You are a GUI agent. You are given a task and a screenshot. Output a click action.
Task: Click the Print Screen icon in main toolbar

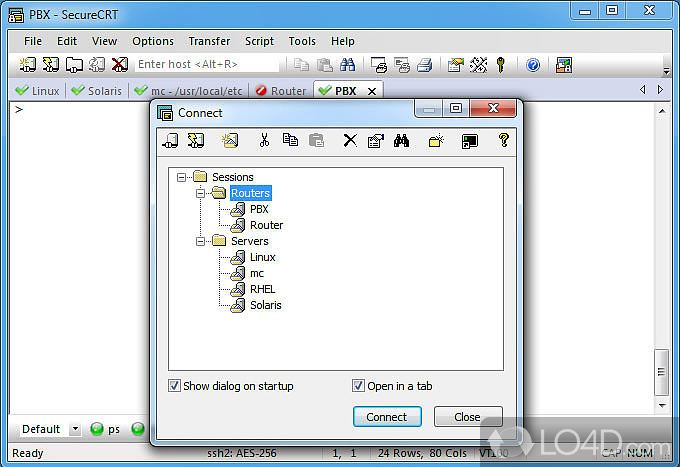pyautogui.click(x=379, y=65)
